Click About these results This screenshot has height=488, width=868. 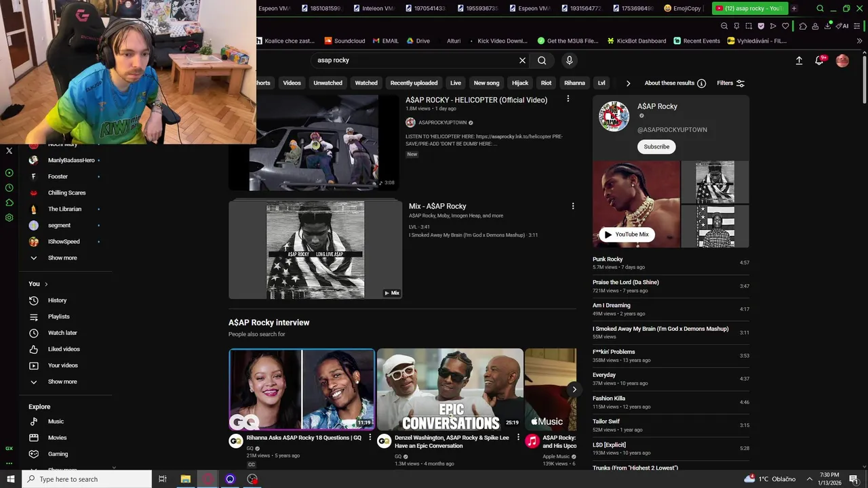pyautogui.click(x=669, y=83)
